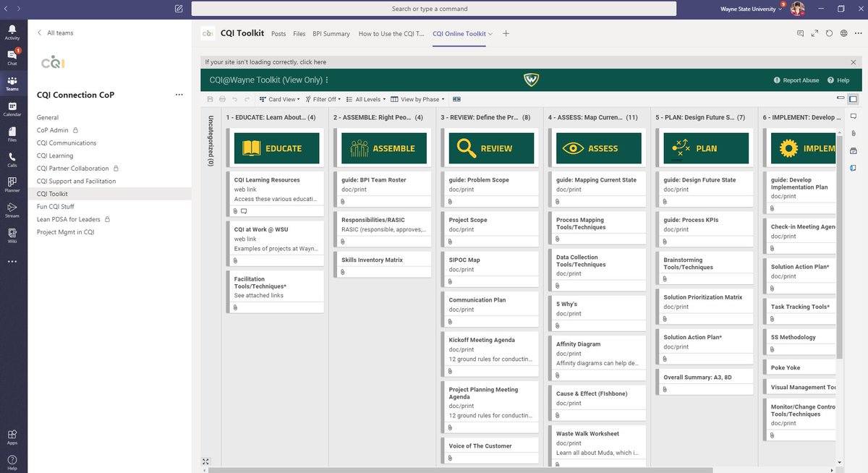The height and width of the screenshot is (473, 868).
Task: Open Files in Teams sidebar
Action: point(12,134)
